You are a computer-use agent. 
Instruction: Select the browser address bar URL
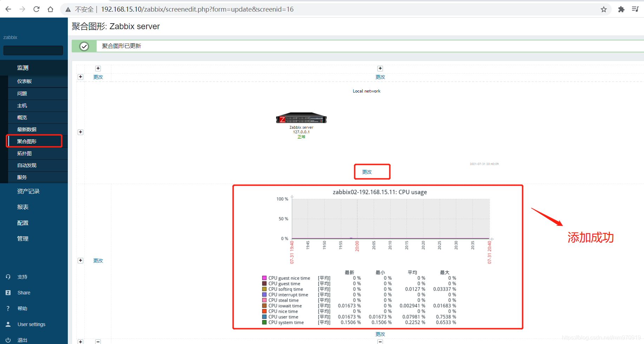click(197, 9)
